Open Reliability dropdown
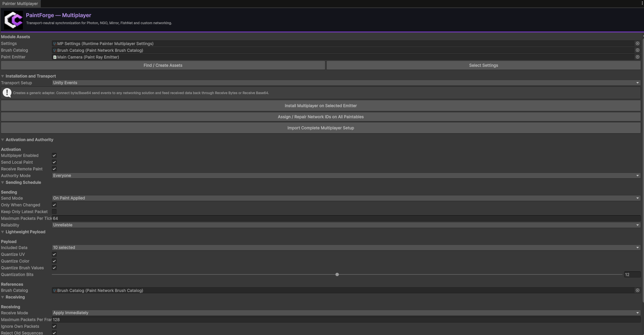This screenshot has height=335, width=644. [346, 225]
